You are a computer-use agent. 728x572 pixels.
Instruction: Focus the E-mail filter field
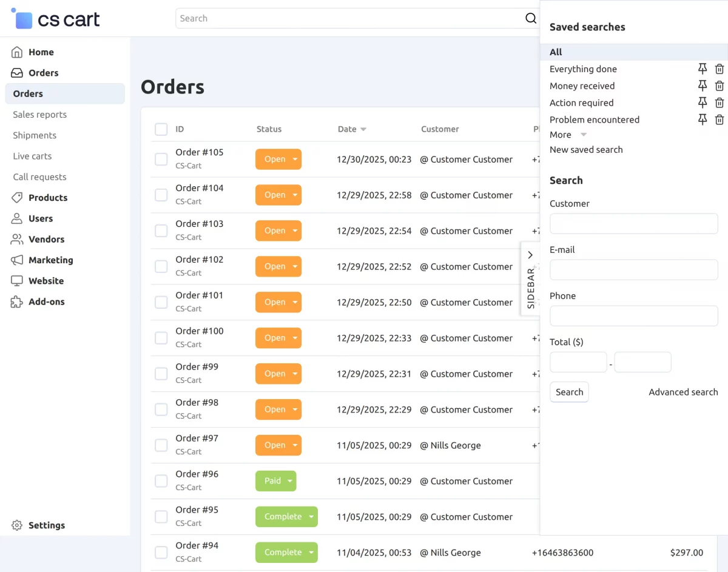click(633, 270)
